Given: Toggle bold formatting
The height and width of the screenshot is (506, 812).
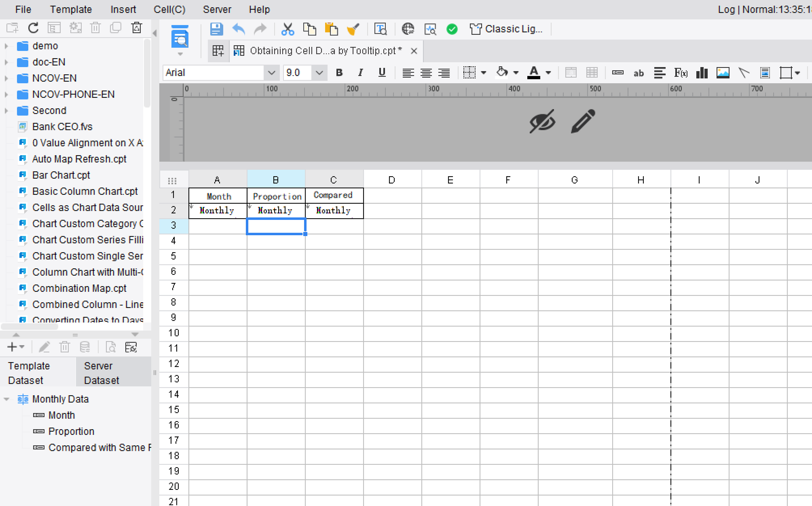Looking at the screenshot, I should [x=339, y=73].
